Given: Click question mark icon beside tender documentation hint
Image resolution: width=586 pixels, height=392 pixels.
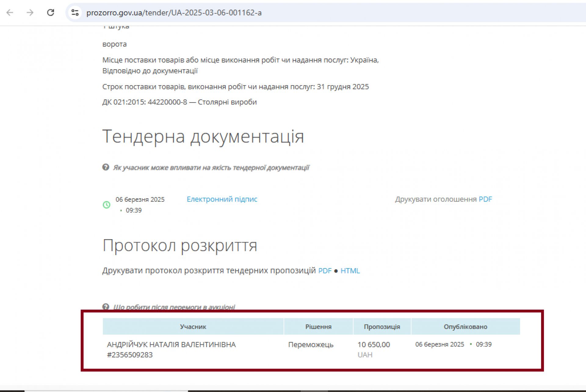Looking at the screenshot, I should click(106, 167).
